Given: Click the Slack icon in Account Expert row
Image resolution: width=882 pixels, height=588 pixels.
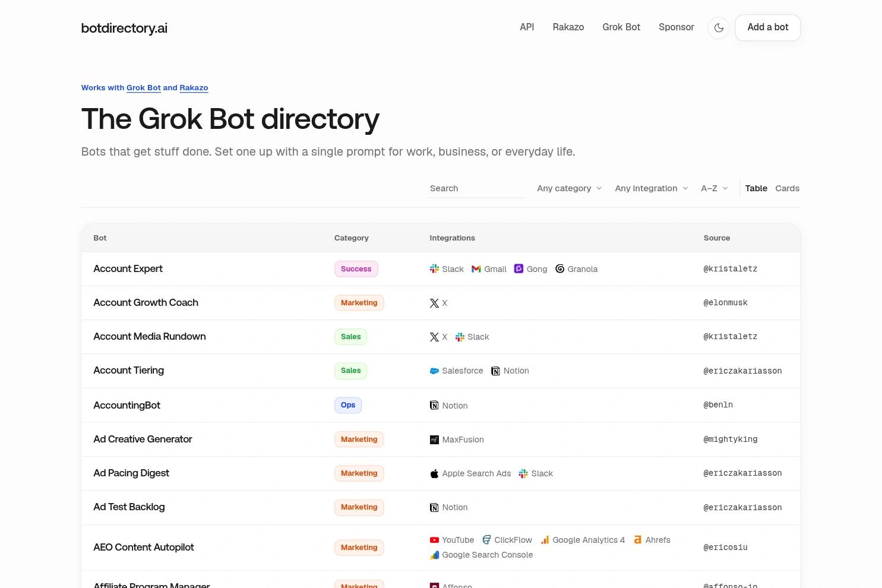Looking at the screenshot, I should (x=434, y=269).
